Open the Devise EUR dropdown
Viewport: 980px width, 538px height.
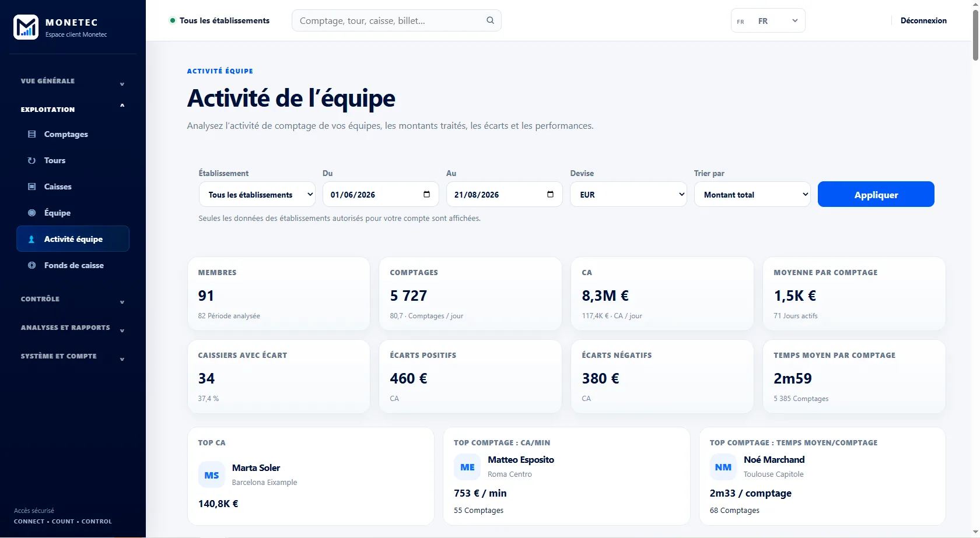(628, 194)
